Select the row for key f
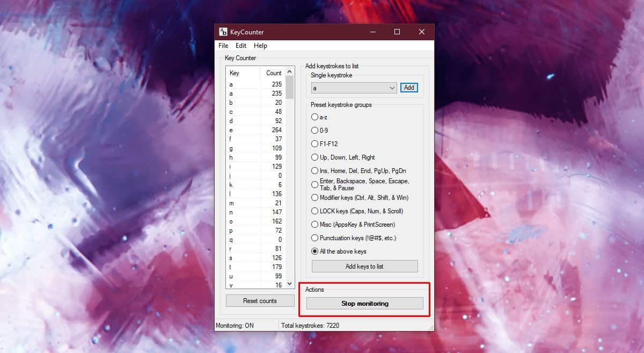Screen dimensions: 644x353 (x=255, y=139)
